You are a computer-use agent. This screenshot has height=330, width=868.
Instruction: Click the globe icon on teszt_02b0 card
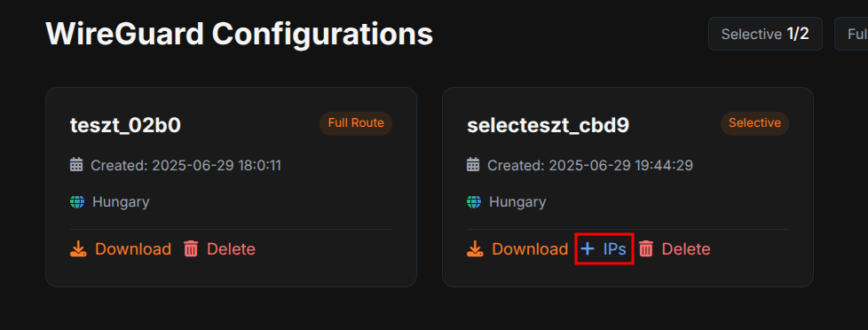(77, 201)
